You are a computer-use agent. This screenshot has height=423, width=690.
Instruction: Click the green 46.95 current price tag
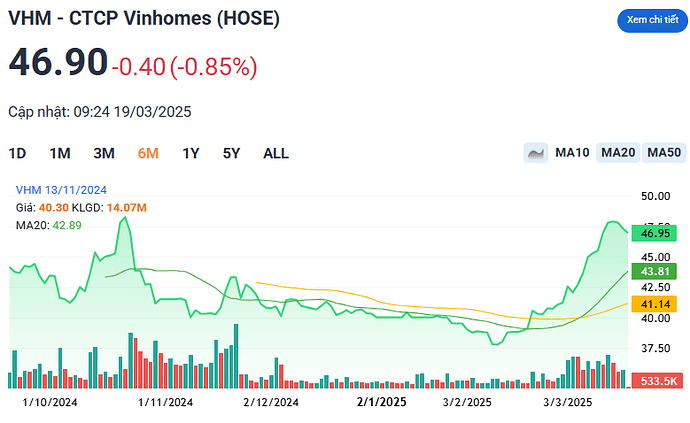click(654, 233)
